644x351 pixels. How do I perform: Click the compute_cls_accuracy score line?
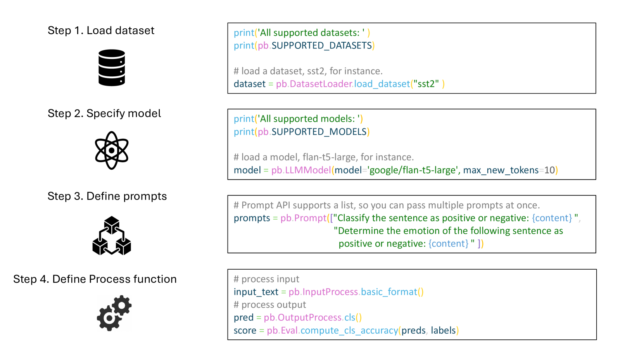tap(346, 330)
